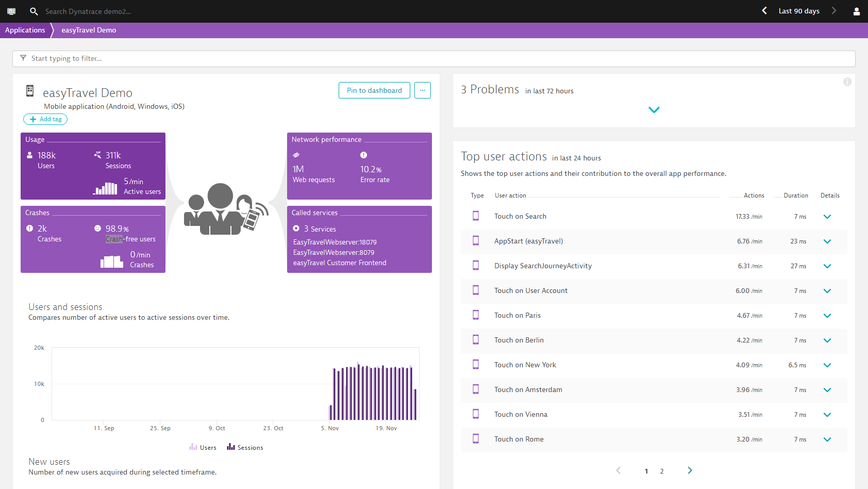Sort by the Duration column header
Viewport: 868px width, 489px height.
[x=796, y=195]
